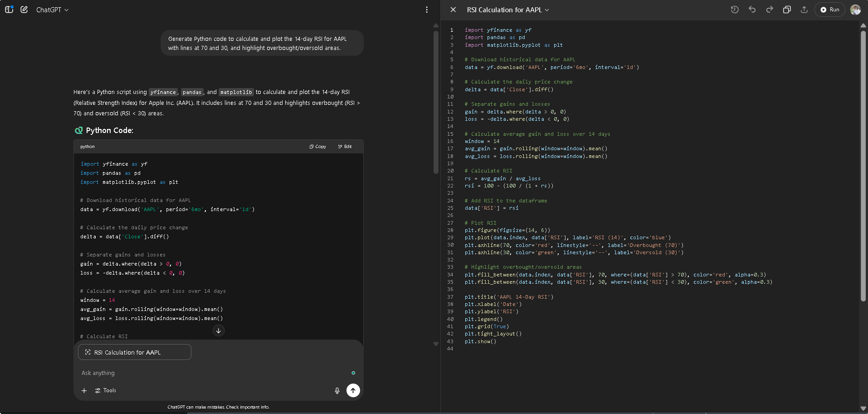Place cursor on canvas yf.download line

[x=552, y=67]
